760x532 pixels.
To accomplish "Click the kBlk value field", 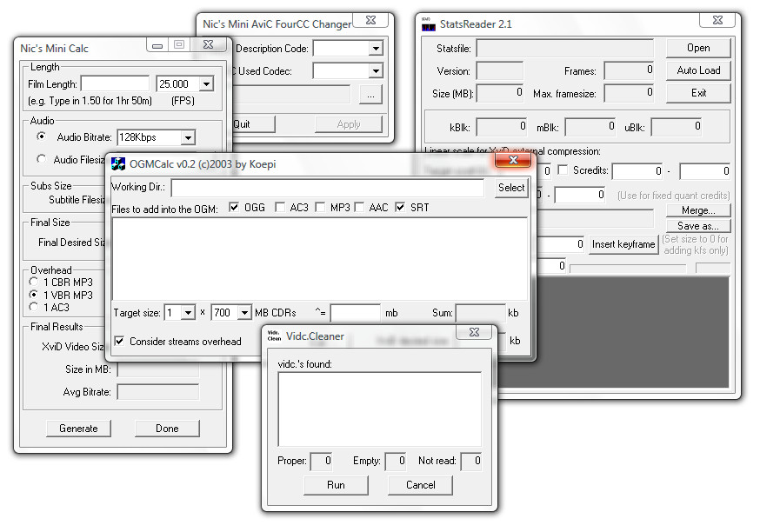I will point(501,128).
